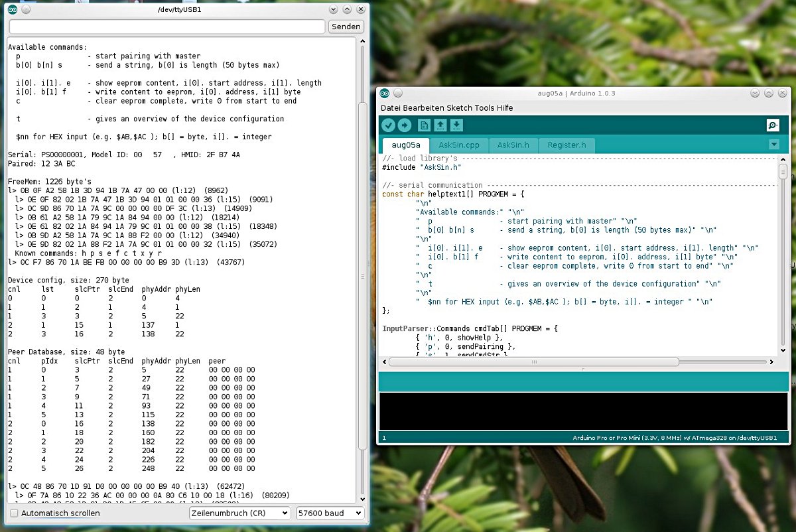Image resolution: width=796 pixels, height=532 pixels.
Task: Click the code editor vertical scrollbar thumb
Action: tap(783, 172)
